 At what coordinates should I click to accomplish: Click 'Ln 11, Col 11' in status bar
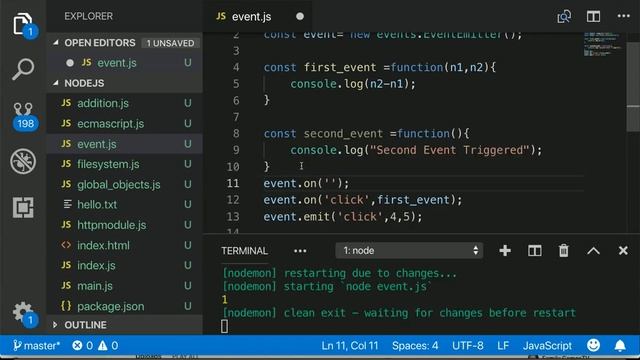pyautogui.click(x=350, y=346)
